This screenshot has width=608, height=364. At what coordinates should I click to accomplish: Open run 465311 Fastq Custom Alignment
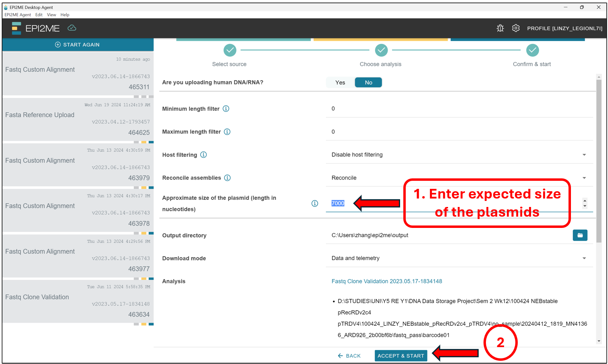(x=78, y=74)
